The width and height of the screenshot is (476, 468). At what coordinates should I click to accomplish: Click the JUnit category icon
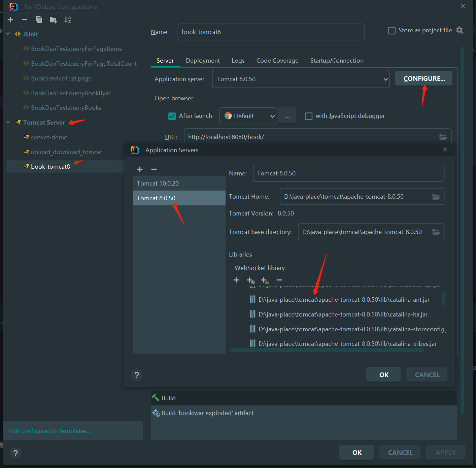18,34
